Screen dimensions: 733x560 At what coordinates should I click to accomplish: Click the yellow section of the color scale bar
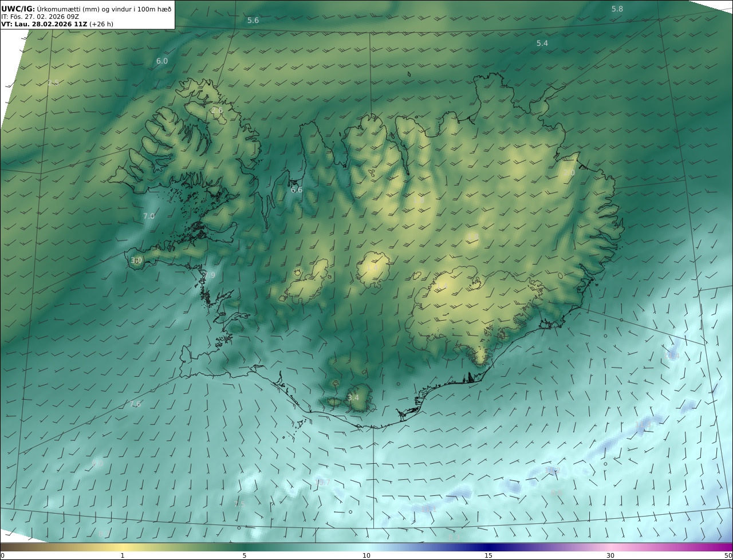tap(123, 547)
